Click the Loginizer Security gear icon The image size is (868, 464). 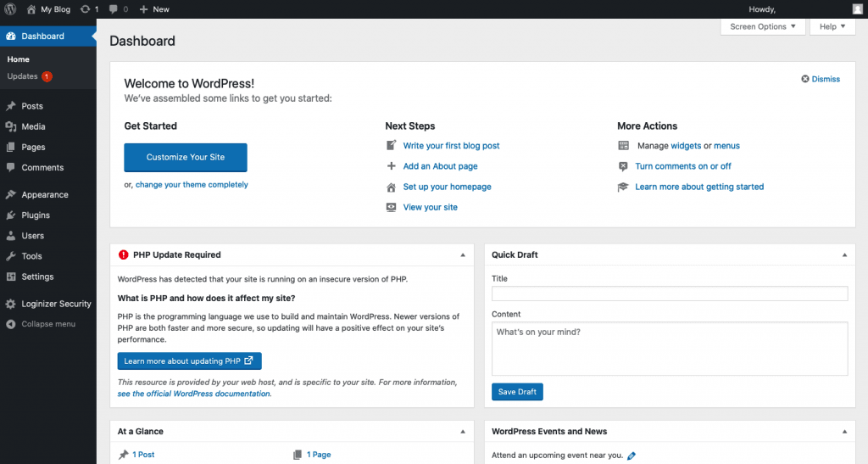(x=10, y=304)
